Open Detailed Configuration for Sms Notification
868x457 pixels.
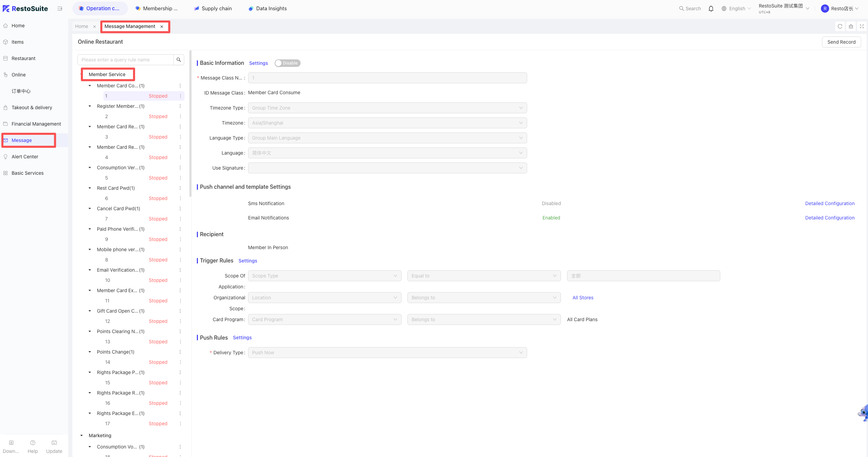(830, 203)
